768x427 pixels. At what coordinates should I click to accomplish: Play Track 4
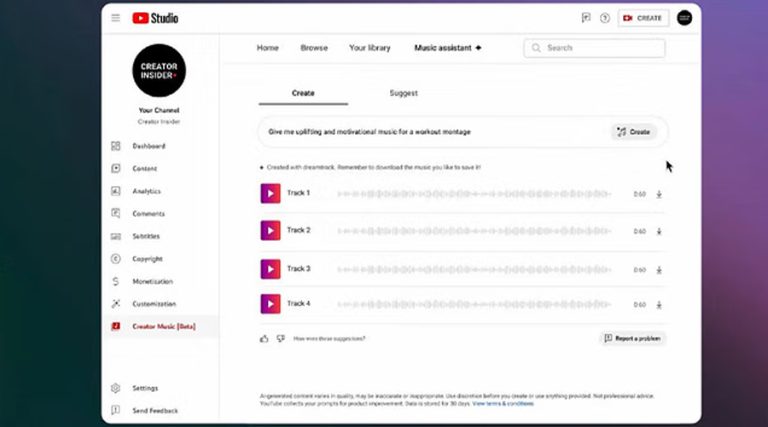tap(270, 304)
